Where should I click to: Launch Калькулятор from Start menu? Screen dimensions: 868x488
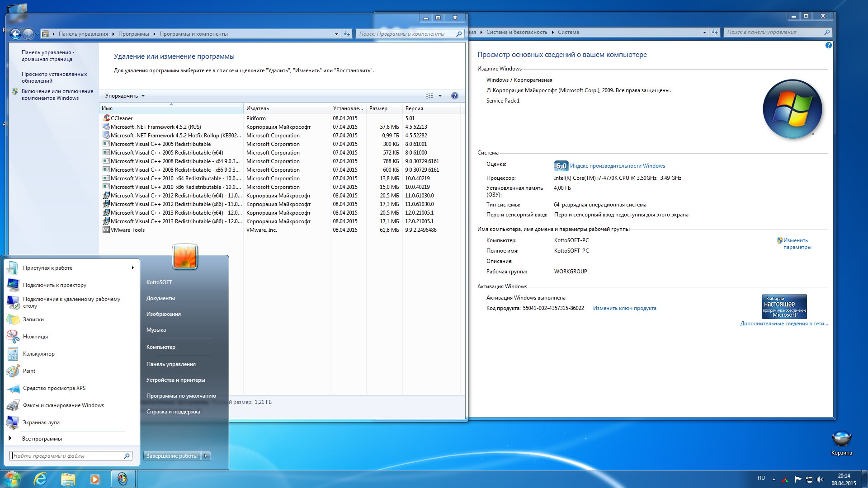click(x=71, y=354)
